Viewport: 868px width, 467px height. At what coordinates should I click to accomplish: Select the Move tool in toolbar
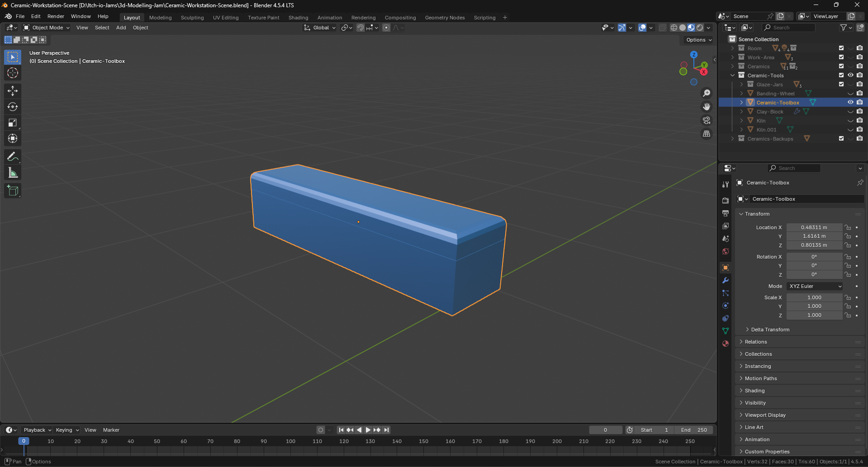(x=13, y=91)
